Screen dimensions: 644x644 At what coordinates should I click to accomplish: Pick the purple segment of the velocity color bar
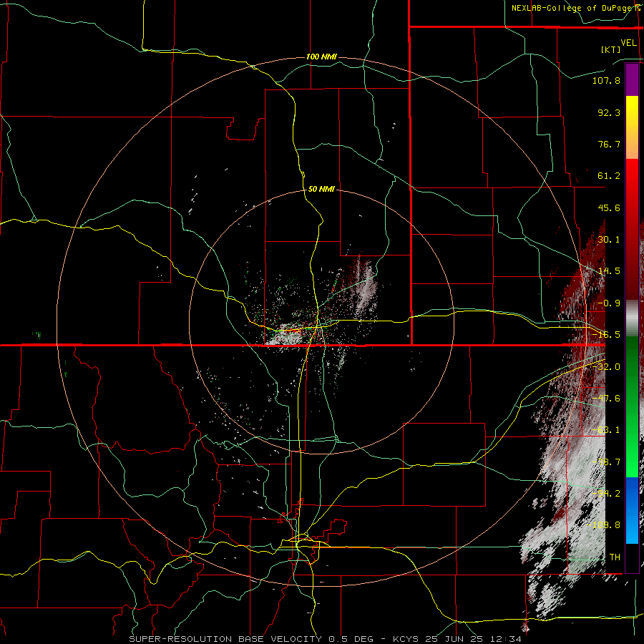pos(632,79)
